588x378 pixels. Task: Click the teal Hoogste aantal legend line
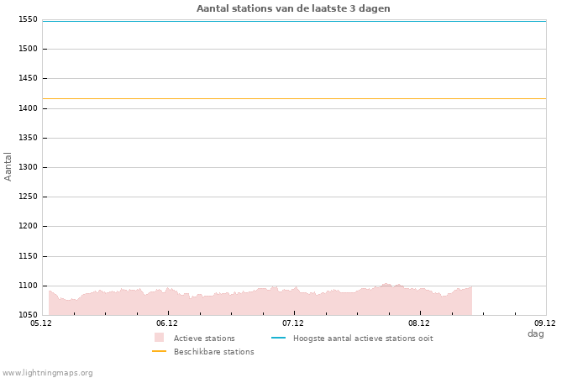pyautogui.click(x=278, y=338)
